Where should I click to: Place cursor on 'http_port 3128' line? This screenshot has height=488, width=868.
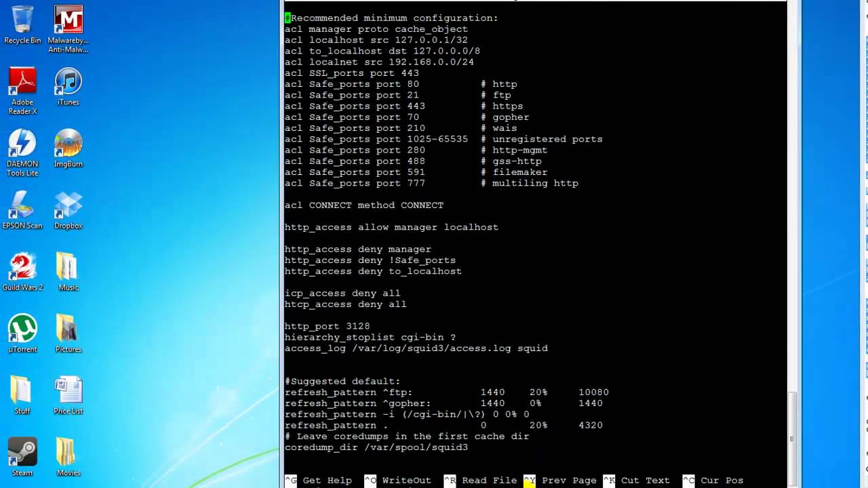click(x=327, y=326)
